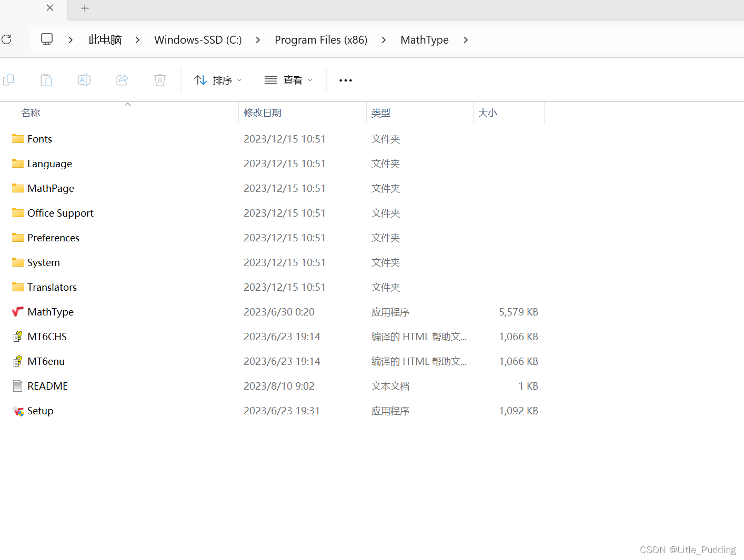Expand chevron after MathType breadcrumb
This screenshot has height=560, width=744.
(466, 40)
